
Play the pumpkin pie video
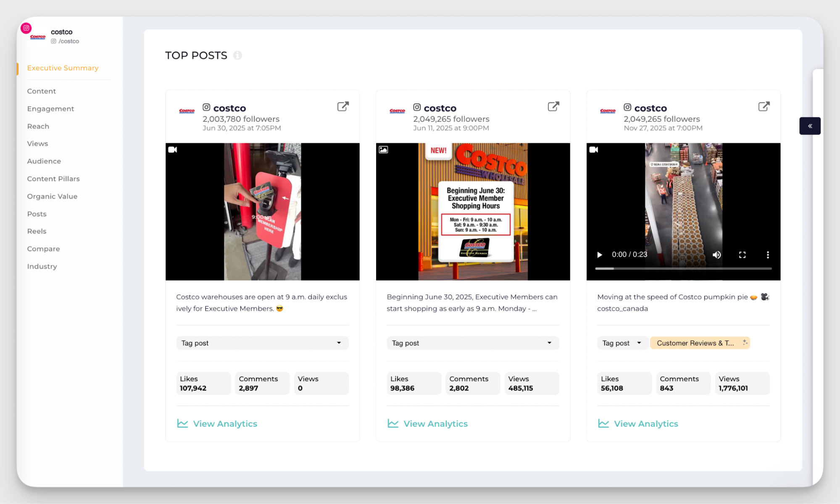coord(600,255)
